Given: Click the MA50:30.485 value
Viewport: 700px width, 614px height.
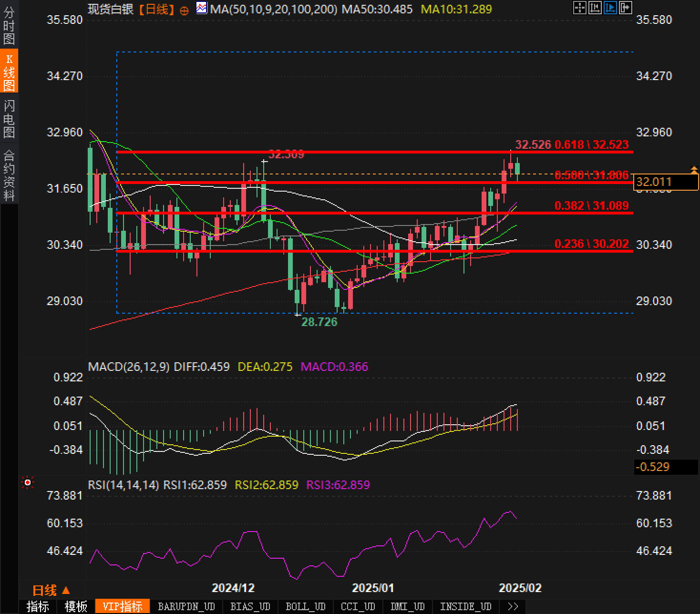Looking at the screenshot, I should coord(377,9).
